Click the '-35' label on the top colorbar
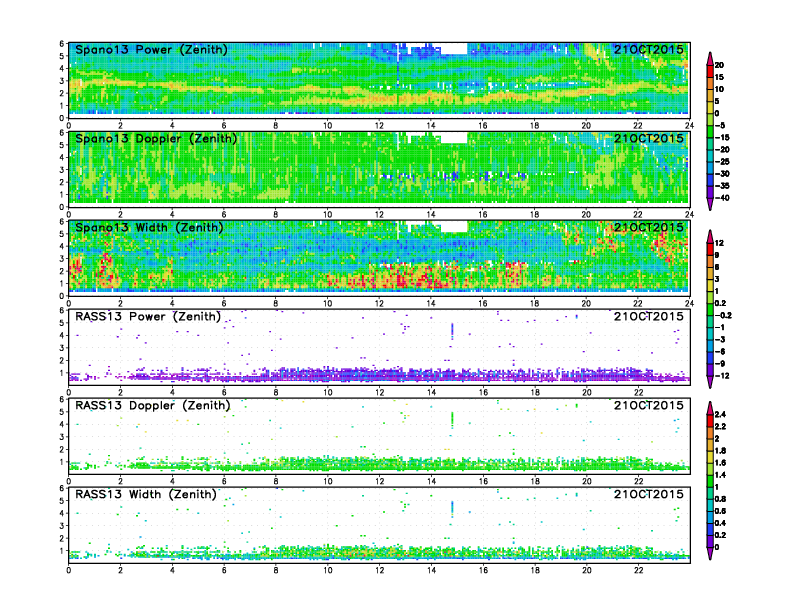Viewport: 792px width, 612px height. pos(722,186)
